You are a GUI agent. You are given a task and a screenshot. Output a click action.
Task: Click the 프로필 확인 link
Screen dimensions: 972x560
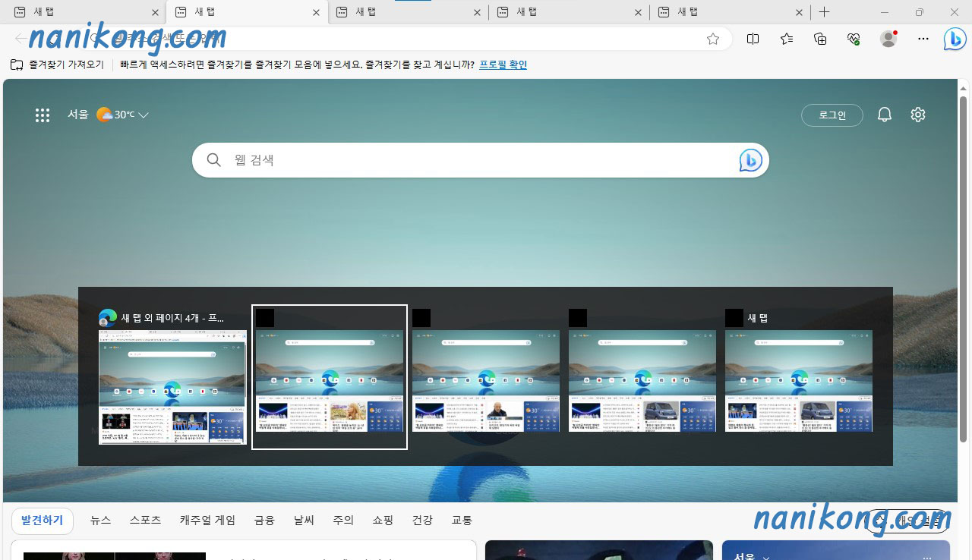tap(502, 64)
